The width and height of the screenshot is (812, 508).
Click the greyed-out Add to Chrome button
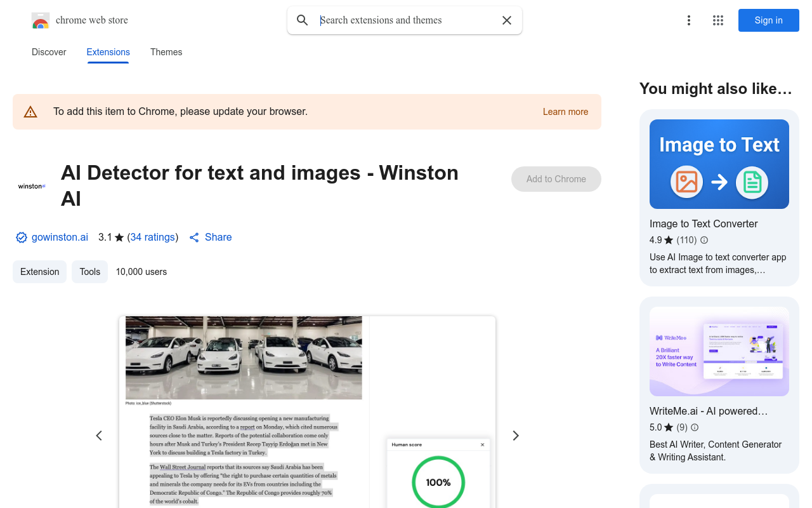pyautogui.click(x=556, y=179)
